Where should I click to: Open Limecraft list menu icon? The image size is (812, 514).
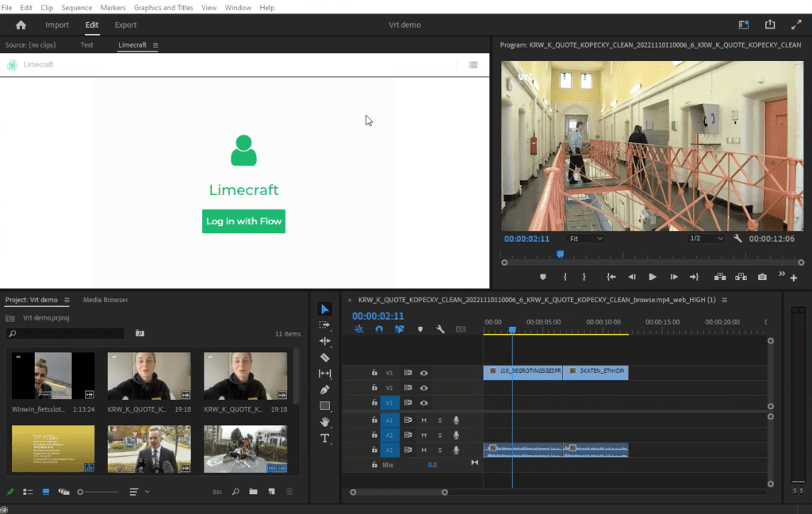pos(473,65)
